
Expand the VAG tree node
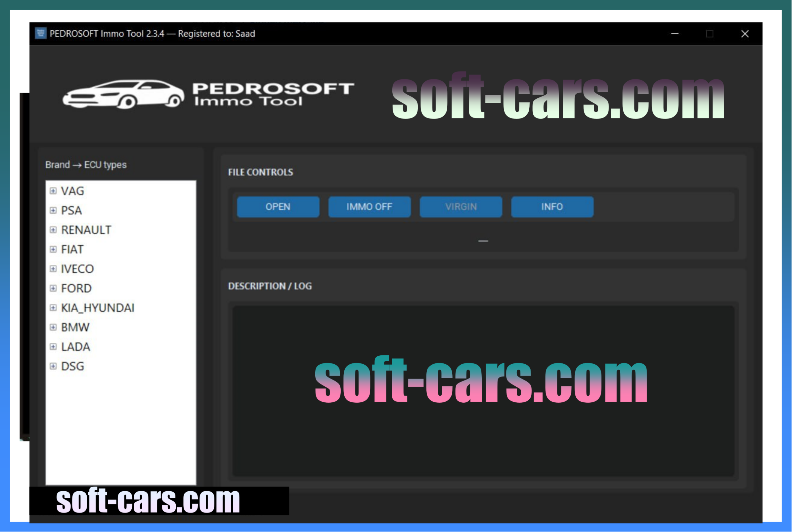(53, 191)
